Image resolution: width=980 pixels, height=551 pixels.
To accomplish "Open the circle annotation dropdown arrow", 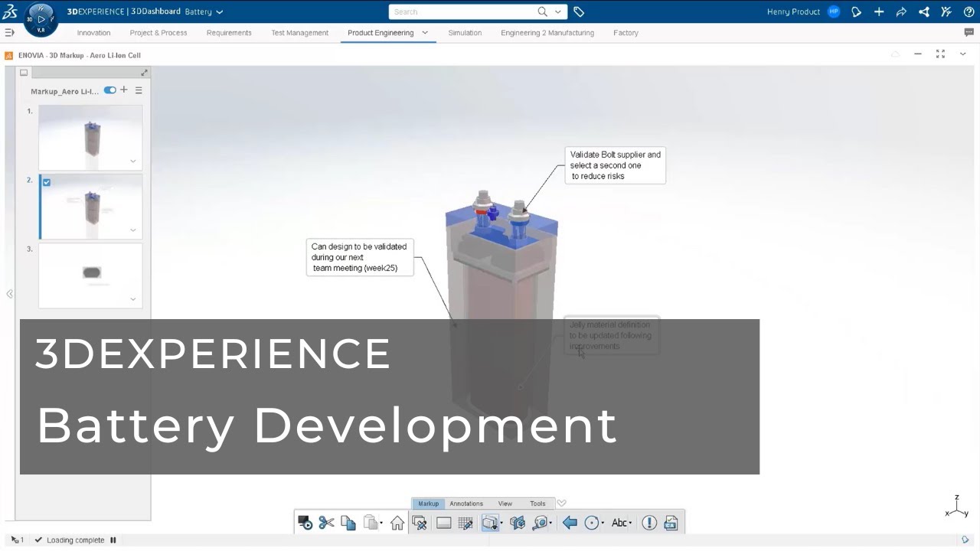I will (x=603, y=523).
